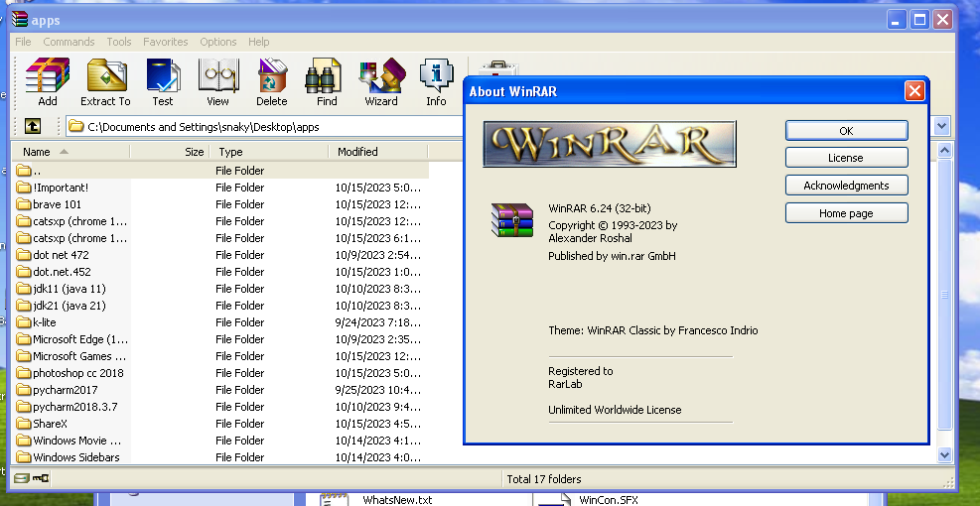The image size is (980, 506).
Task: Sort by Modified column header
Action: 378,152
